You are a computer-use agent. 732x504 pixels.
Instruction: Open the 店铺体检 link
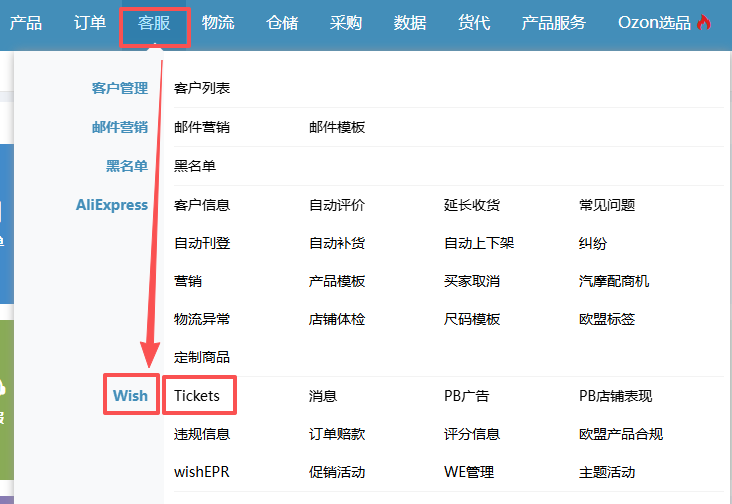point(337,319)
